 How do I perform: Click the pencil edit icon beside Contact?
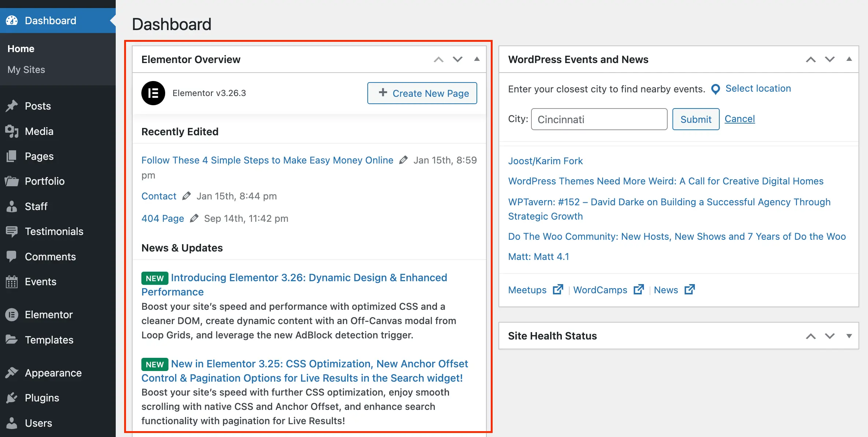click(x=186, y=196)
